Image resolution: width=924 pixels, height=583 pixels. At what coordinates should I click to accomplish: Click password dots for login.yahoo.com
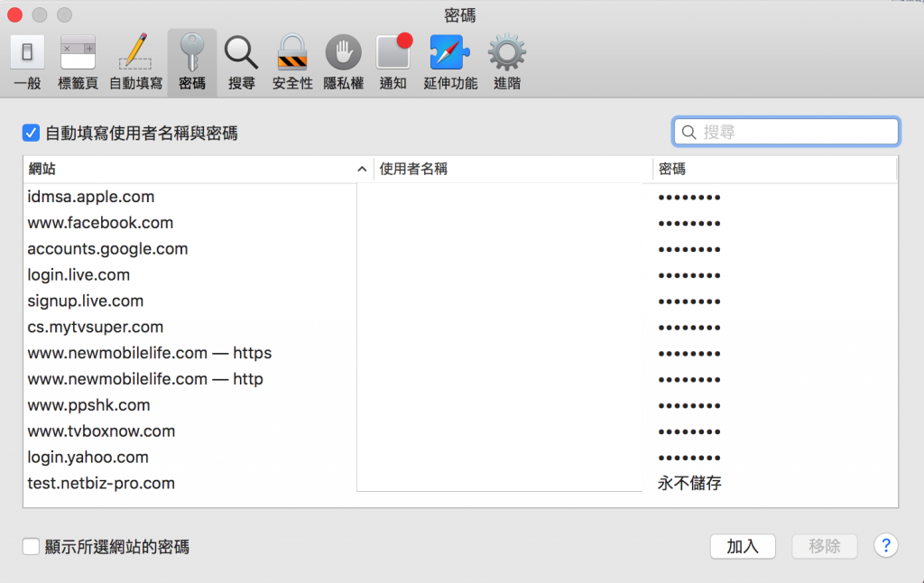689,458
